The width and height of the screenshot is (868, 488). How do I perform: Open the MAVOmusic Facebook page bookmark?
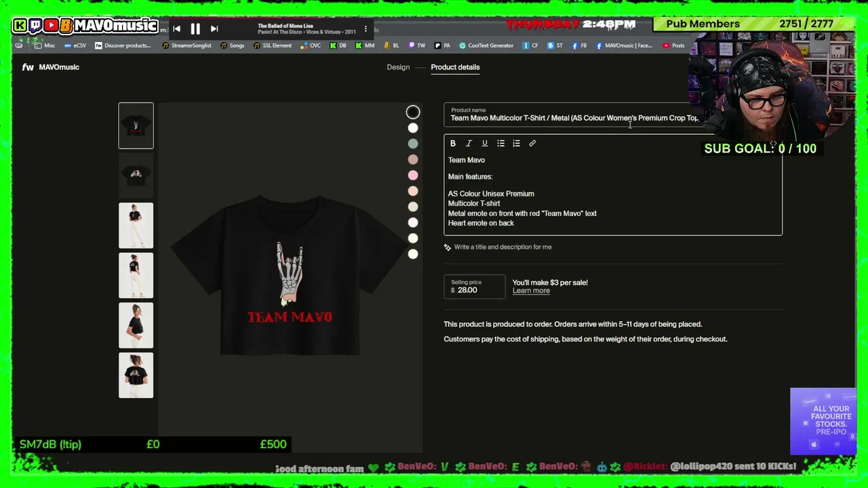pos(624,45)
